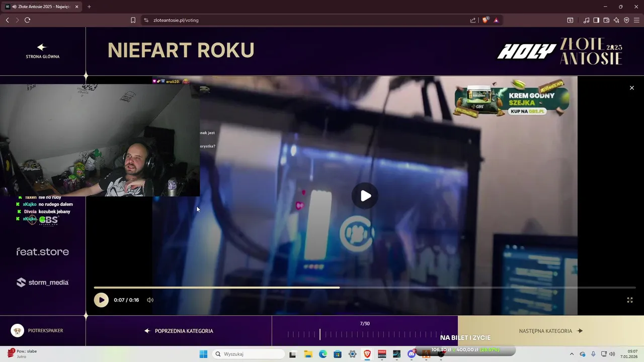This screenshot has width=644, height=362.
Task: Open the Brave Wallet icon
Action: click(606, 20)
